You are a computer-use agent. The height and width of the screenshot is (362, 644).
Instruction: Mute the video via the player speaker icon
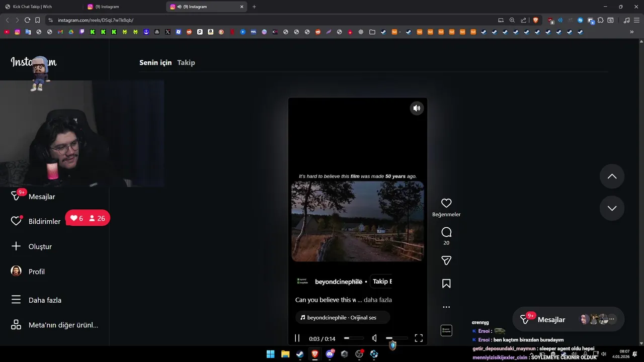(x=374, y=338)
